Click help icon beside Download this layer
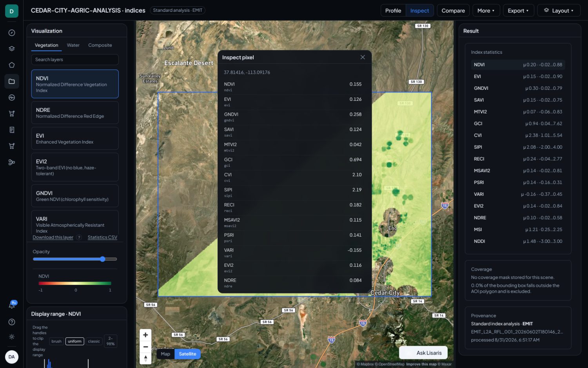588x368 pixels. coord(79,237)
